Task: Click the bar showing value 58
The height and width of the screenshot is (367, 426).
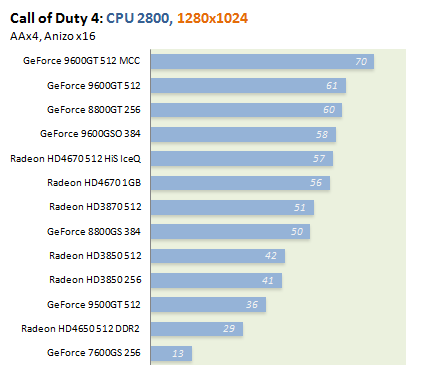Action: pos(243,134)
